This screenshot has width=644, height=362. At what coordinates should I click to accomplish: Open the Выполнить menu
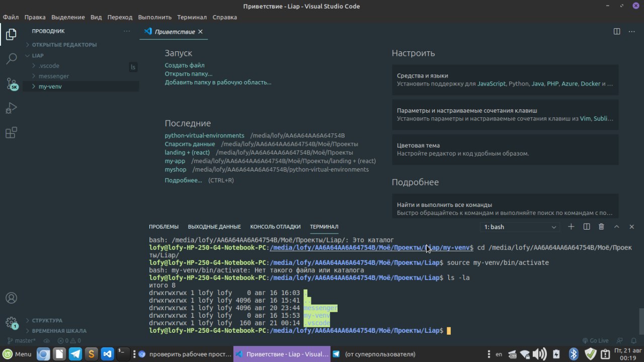pos(154,17)
